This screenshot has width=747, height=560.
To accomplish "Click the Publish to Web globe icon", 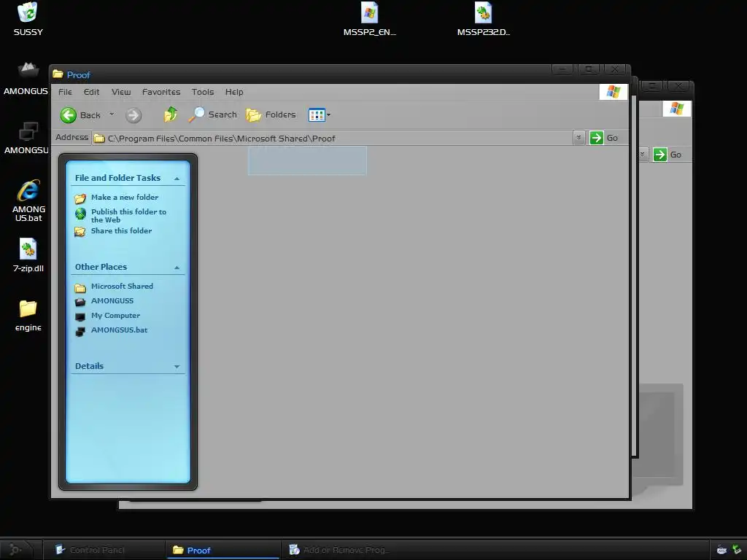I will (x=80, y=214).
